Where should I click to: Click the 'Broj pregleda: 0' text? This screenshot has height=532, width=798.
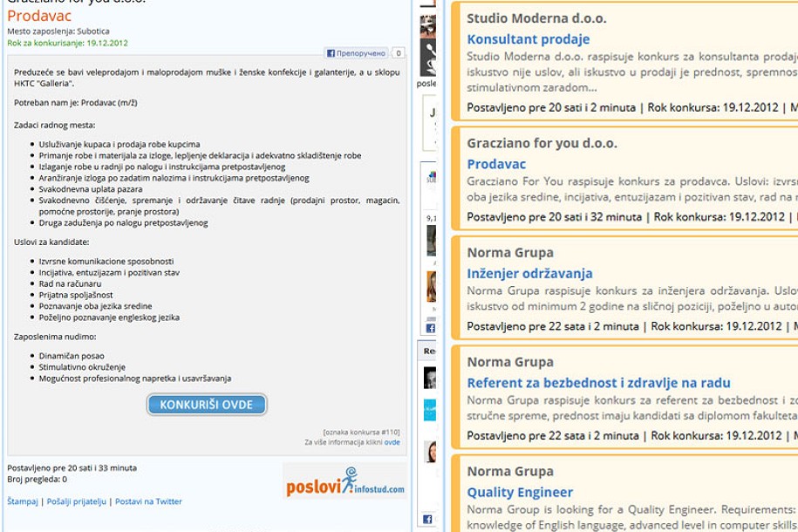pyautogui.click(x=37, y=479)
